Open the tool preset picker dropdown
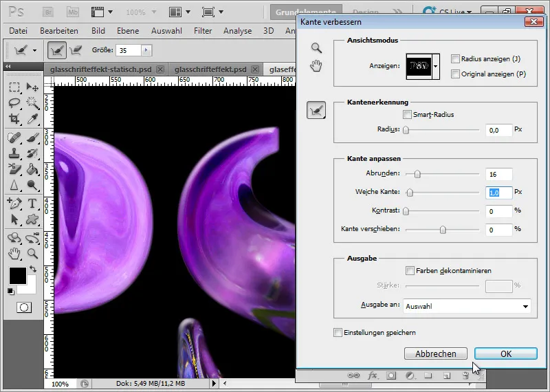Viewport: 550px width, 392px height. [x=34, y=50]
